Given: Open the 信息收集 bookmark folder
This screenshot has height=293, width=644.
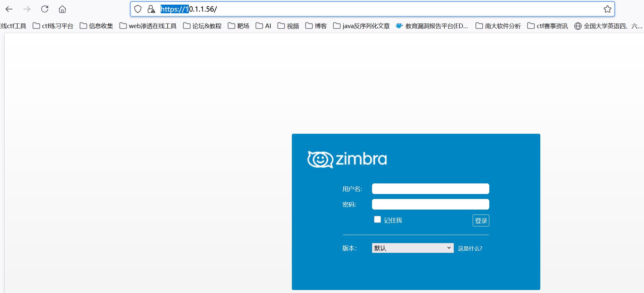Looking at the screenshot, I should (x=96, y=26).
